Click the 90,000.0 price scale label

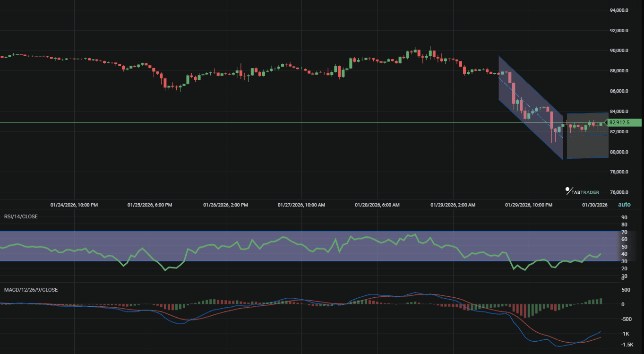pos(618,50)
